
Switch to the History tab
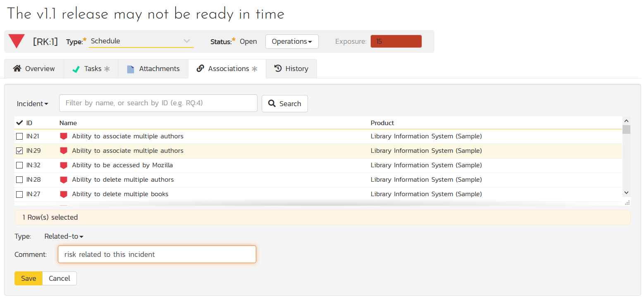[x=291, y=69]
